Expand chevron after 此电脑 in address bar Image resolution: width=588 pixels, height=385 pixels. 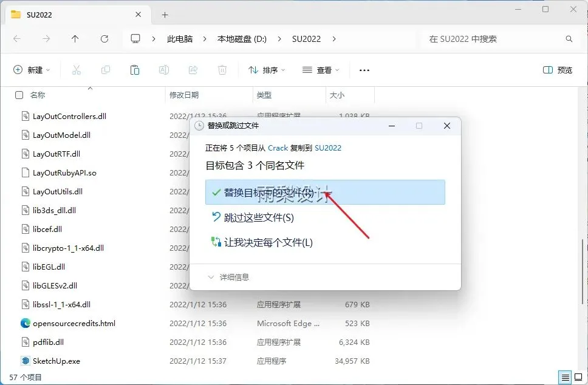coord(204,39)
